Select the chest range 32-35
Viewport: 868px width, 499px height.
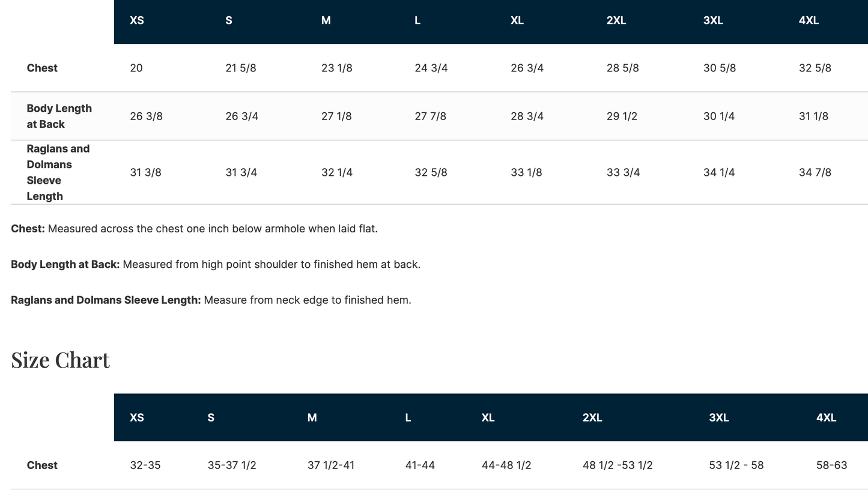[x=145, y=465]
